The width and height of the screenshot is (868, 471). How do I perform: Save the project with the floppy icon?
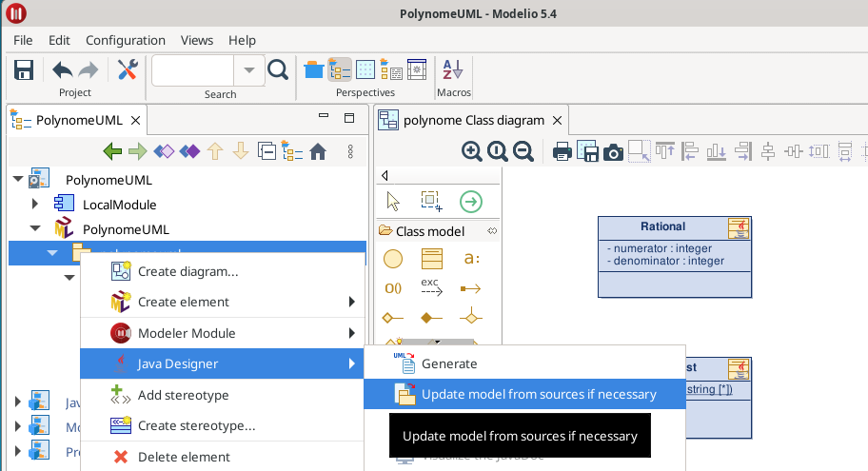24,70
